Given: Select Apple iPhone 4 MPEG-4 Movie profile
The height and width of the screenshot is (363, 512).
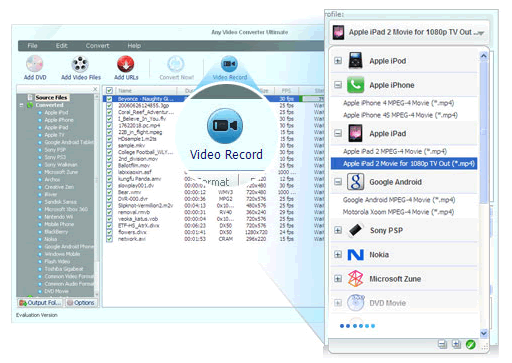Looking at the screenshot, I should pos(398,103).
